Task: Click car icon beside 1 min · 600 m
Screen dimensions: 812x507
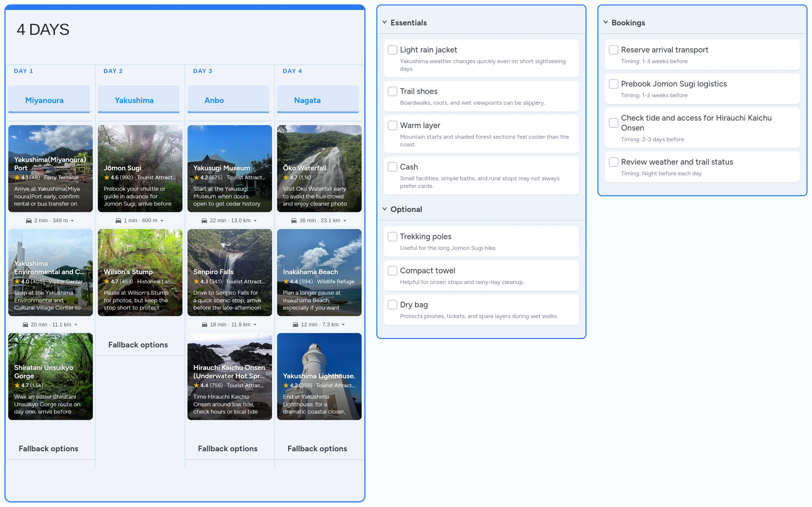Action: point(119,221)
